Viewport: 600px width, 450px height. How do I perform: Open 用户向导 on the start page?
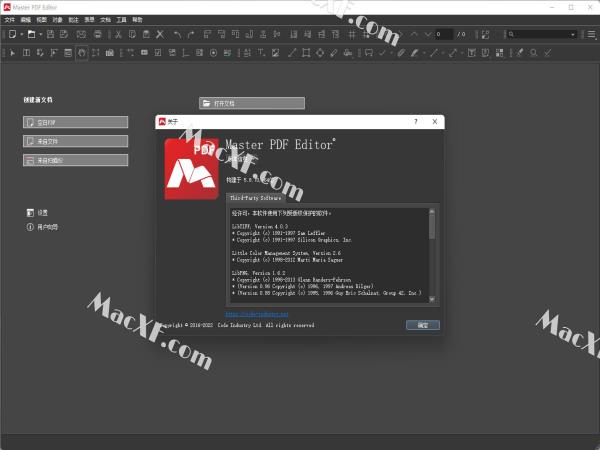click(42, 227)
